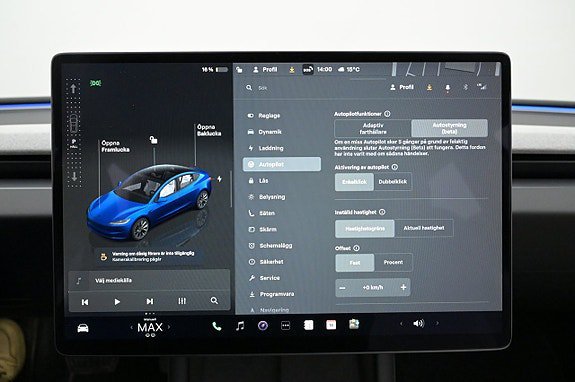The height and width of the screenshot is (382, 575).
Task: Tap the unlock icon above the car
Action: [154, 140]
